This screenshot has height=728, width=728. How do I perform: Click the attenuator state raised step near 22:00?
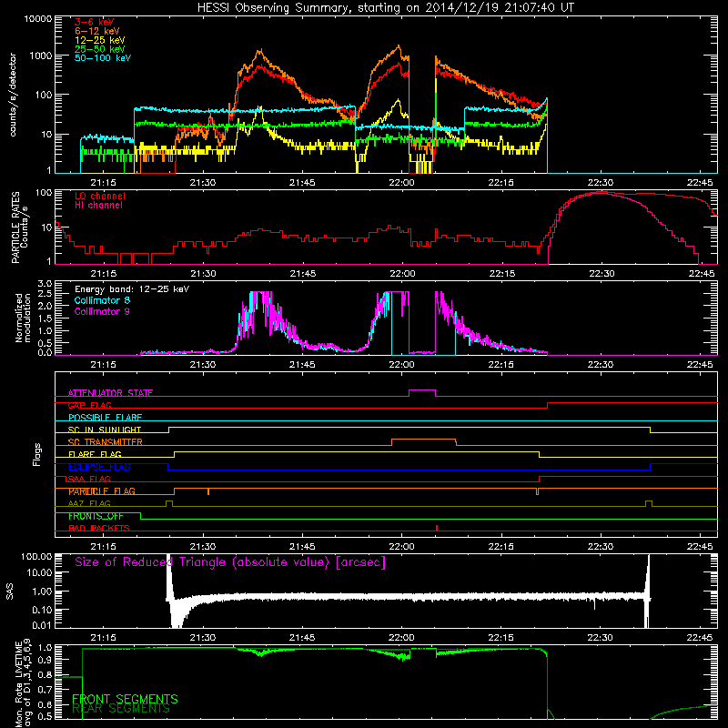pyautogui.click(x=422, y=390)
